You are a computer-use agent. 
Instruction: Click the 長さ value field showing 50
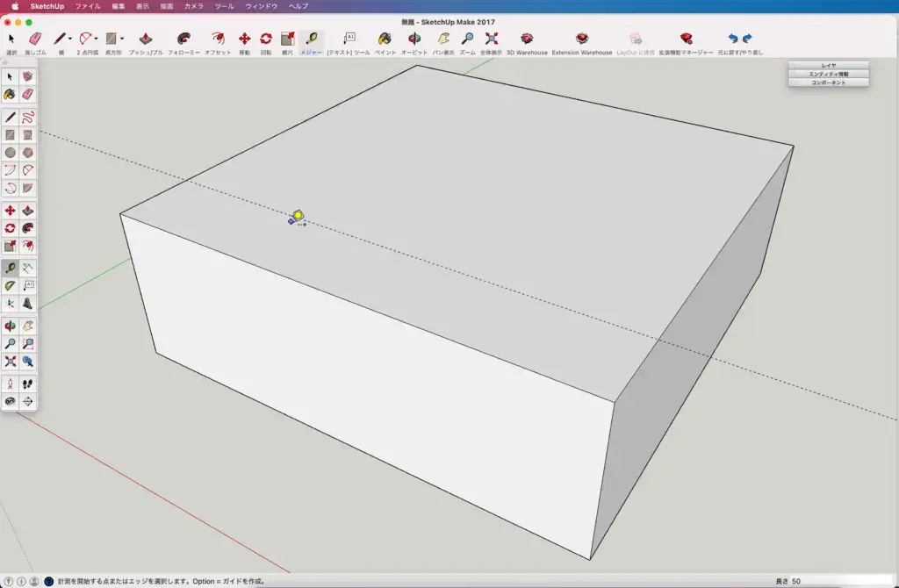[840, 581]
